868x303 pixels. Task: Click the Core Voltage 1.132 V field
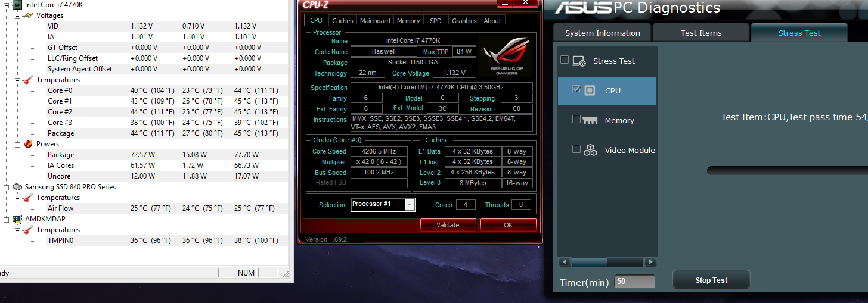coord(454,73)
